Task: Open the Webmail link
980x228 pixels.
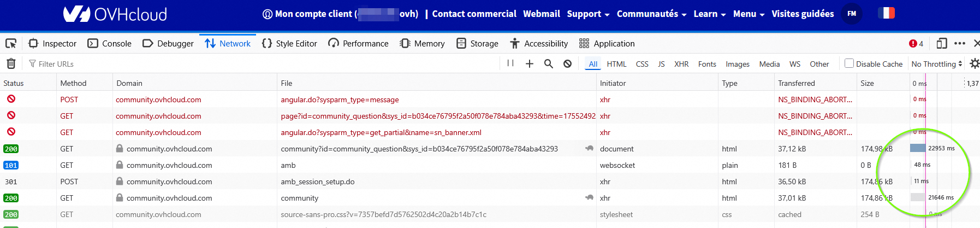Action: pos(541,14)
